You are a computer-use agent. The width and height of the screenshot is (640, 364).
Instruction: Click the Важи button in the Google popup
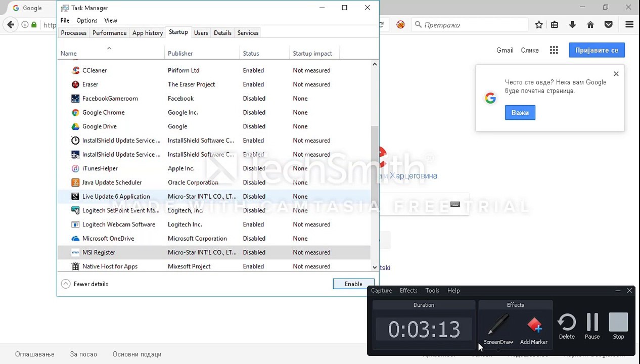(x=520, y=113)
